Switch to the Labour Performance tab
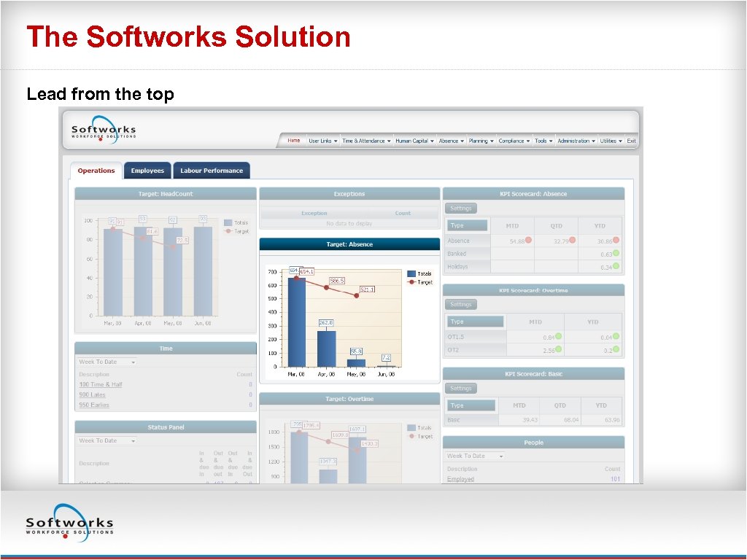Image resolution: width=747 pixels, height=560 pixels. 212,170
